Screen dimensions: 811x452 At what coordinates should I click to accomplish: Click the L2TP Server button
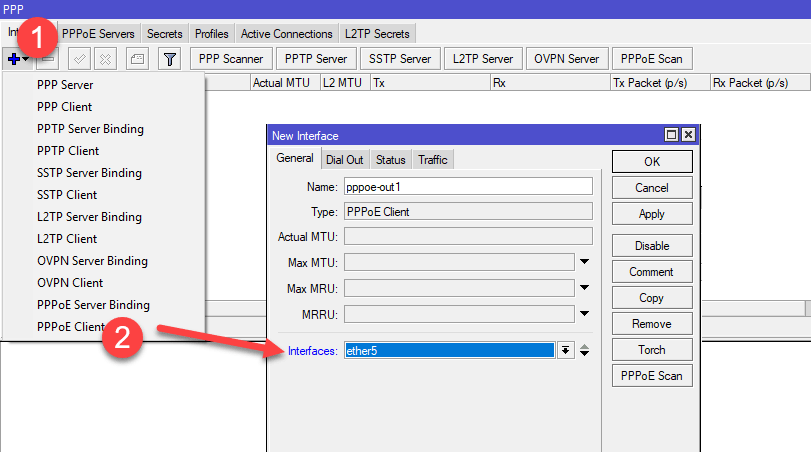(483, 59)
